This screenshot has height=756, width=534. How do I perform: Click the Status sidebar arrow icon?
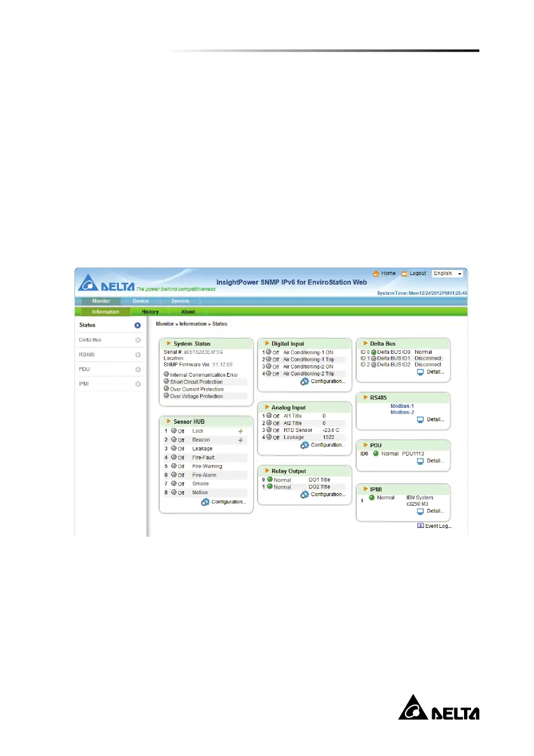(x=137, y=325)
